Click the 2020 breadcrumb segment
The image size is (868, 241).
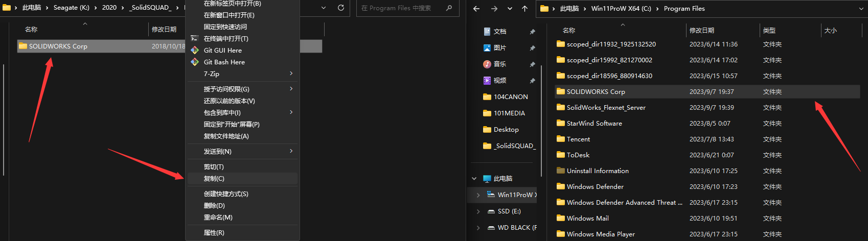(109, 8)
